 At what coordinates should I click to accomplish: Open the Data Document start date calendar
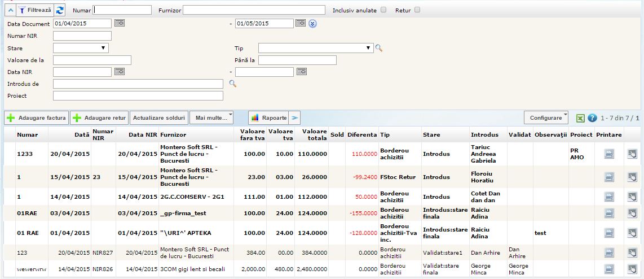pyautogui.click(x=120, y=23)
